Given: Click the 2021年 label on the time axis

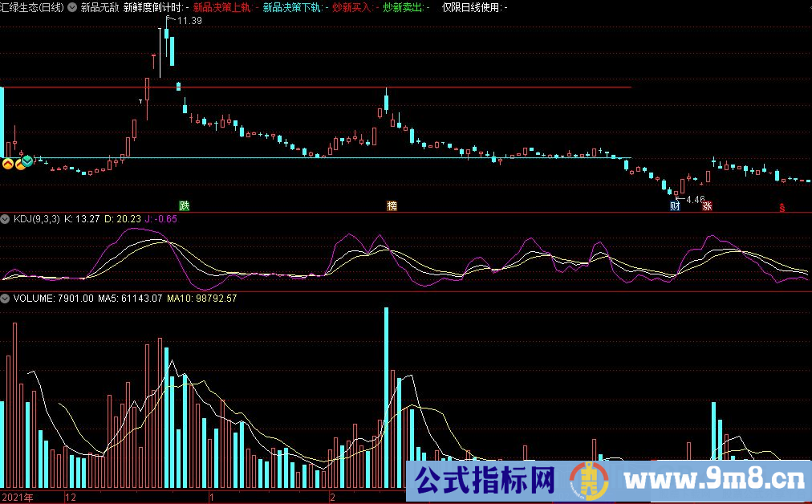Looking at the screenshot, I should (18, 498).
